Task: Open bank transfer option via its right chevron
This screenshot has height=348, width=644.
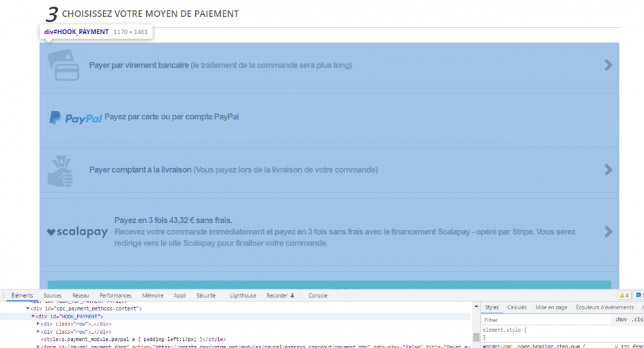Action: (x=609, y=65)
